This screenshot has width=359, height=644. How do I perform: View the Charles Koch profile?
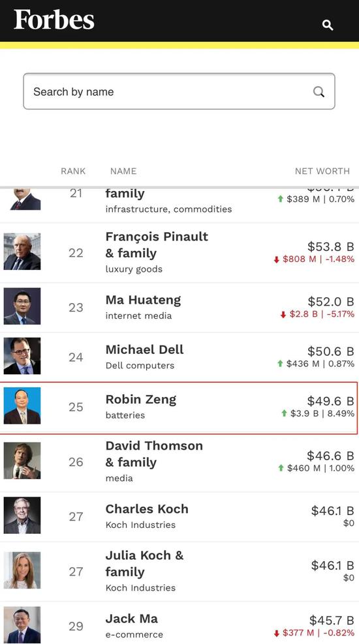point(147,509)
